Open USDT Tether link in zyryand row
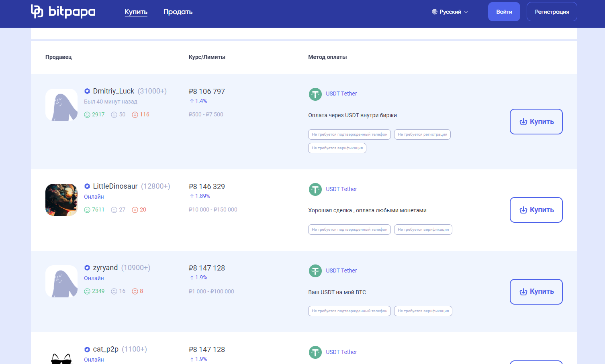This screenshot has width=605, height=364. (x=341, y=270)
